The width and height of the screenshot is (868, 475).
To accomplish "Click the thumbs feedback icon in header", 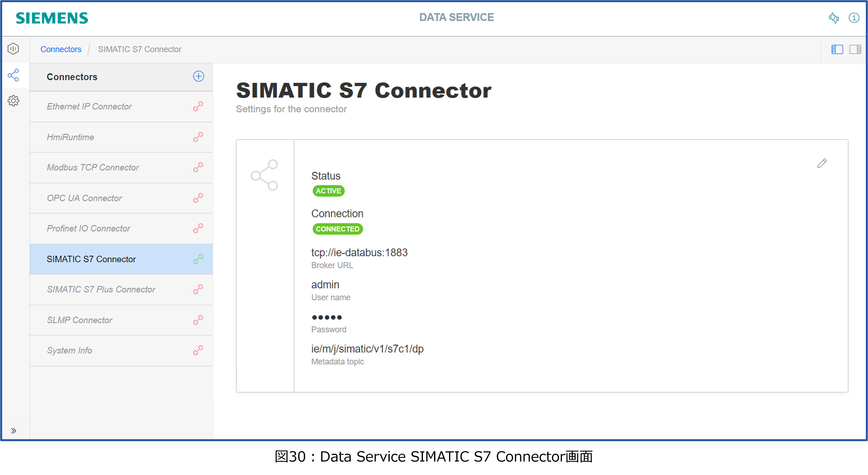I will click(x=834, y=18).
